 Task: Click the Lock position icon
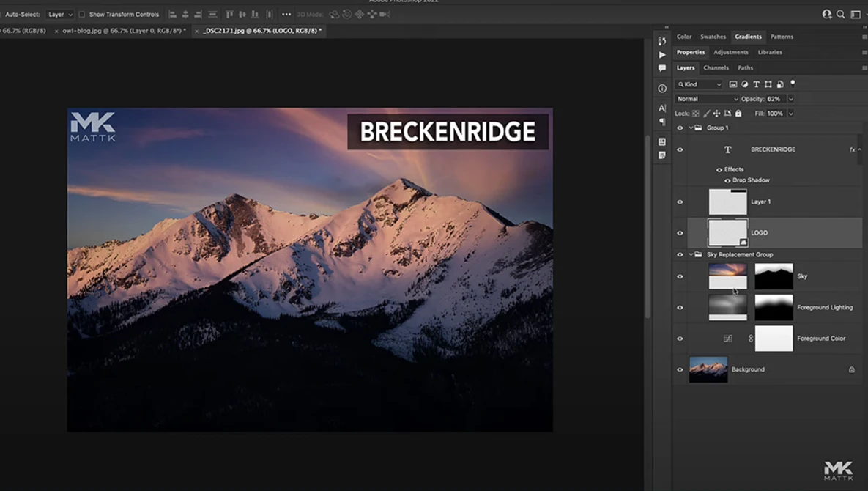tap(717, 114)
